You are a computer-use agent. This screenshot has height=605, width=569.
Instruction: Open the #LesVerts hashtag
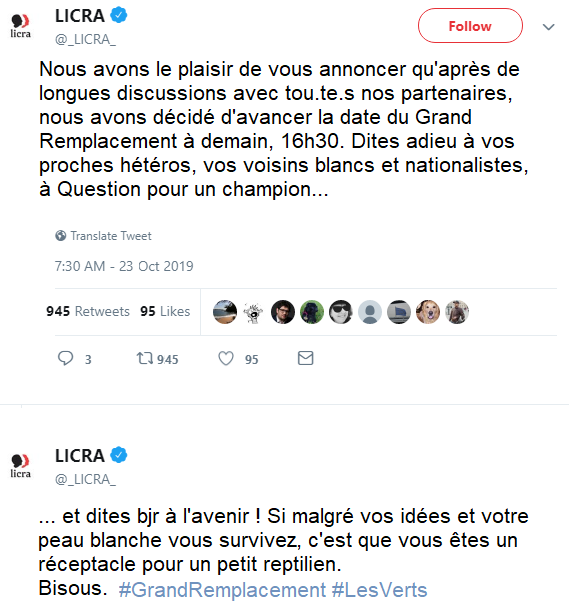[379, 590]
